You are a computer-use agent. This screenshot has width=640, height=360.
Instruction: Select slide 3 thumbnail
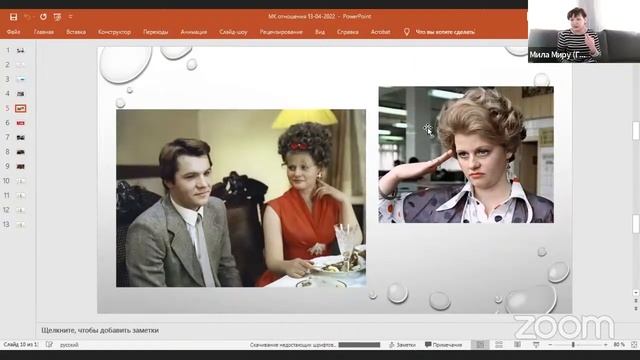[x=20, y=79]
